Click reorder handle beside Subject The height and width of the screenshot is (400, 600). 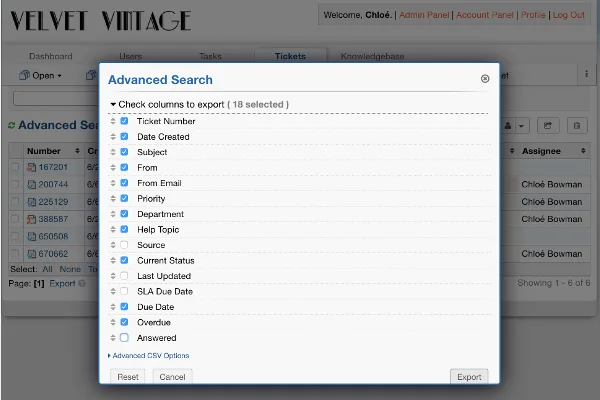(113, 152)
